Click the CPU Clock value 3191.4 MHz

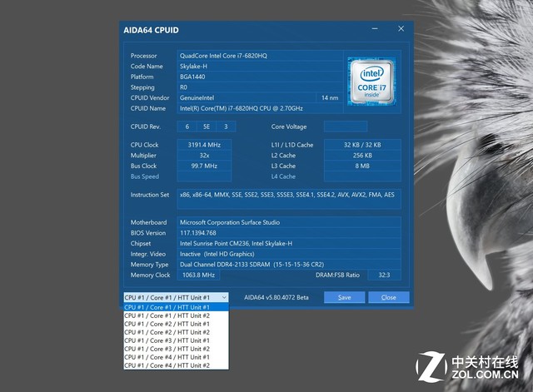[x=204, y=145]
